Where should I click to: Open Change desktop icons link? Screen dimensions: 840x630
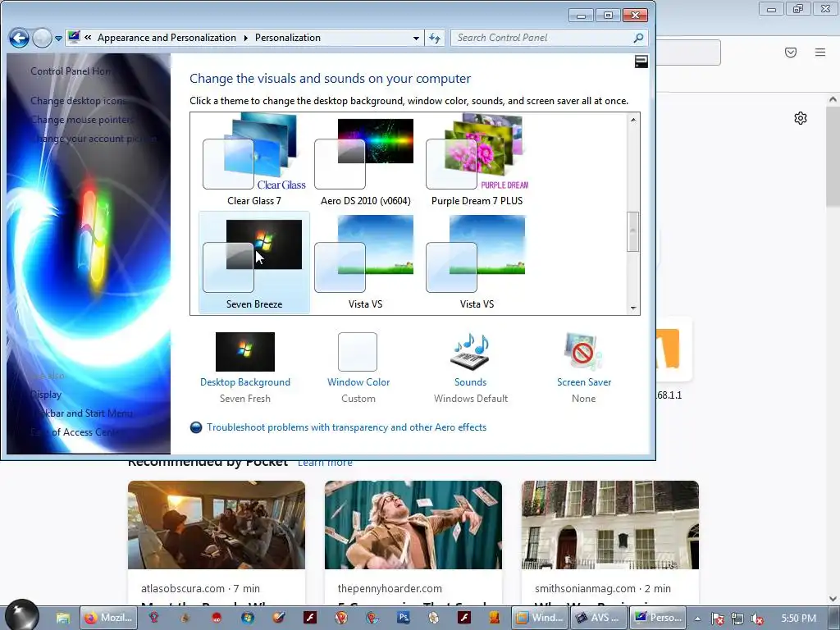[78, 100]
